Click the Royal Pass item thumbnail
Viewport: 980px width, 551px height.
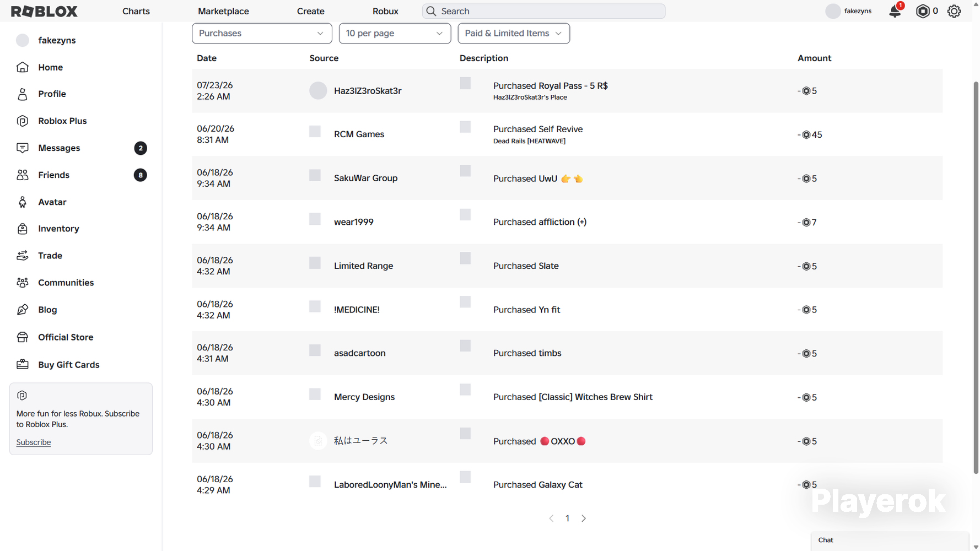pyautogui.click(x=465, y=83)
